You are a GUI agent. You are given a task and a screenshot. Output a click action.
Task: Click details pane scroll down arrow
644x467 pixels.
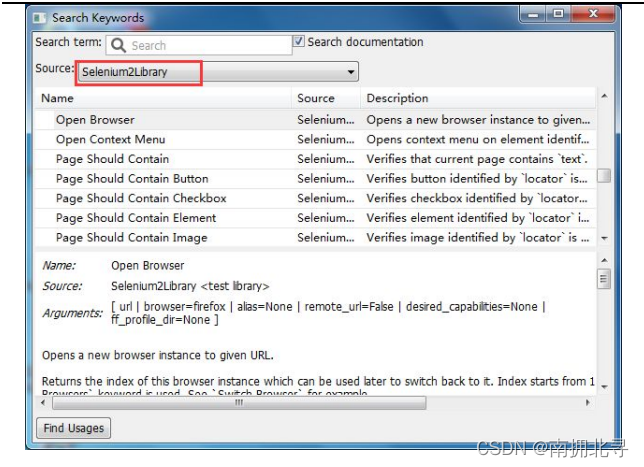tap(604, 387)
